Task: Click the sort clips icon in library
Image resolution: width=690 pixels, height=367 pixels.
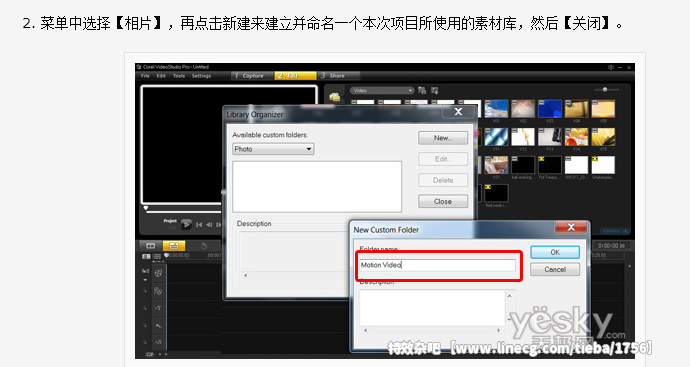Action: pyautogui.click(x=435, y=90)
